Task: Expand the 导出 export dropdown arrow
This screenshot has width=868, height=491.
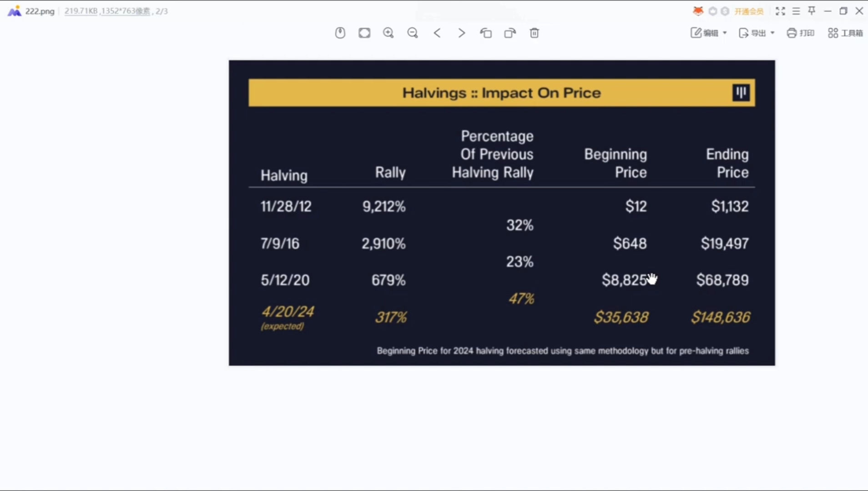Action: pos(772,33)
